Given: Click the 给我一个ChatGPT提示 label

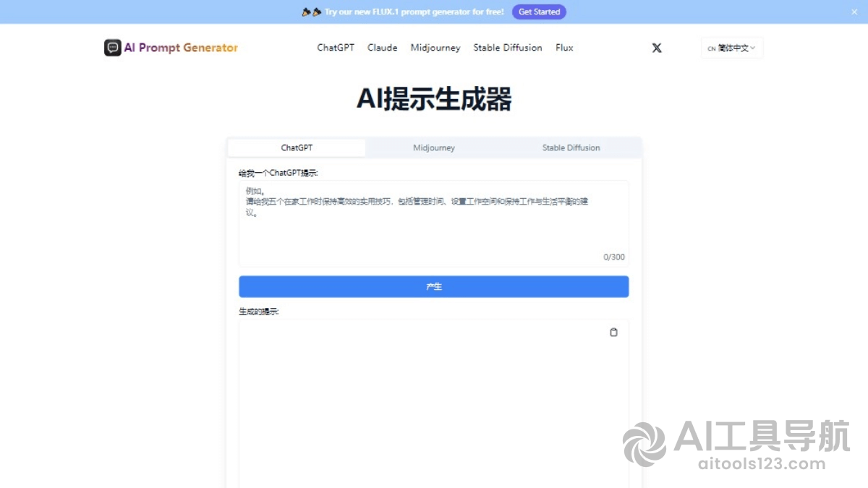Looking at the screenshot, I should point(278,173).
